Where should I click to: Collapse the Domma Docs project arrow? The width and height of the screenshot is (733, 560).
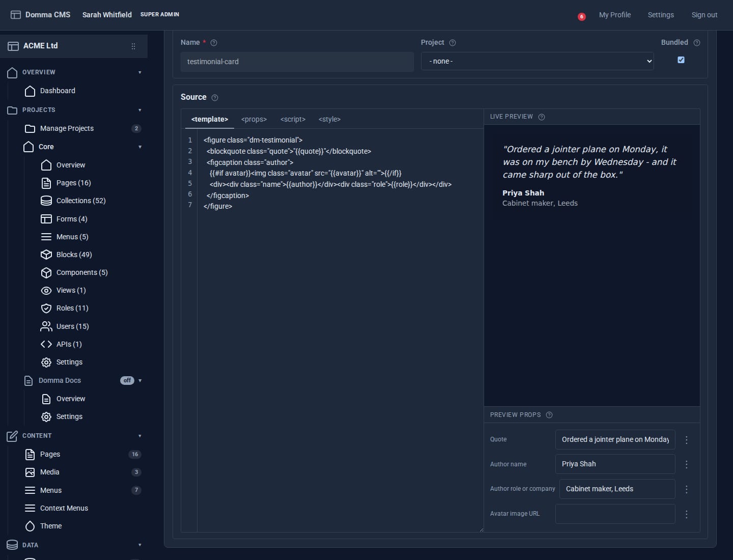pyautogui.click(x=140, y=381)
